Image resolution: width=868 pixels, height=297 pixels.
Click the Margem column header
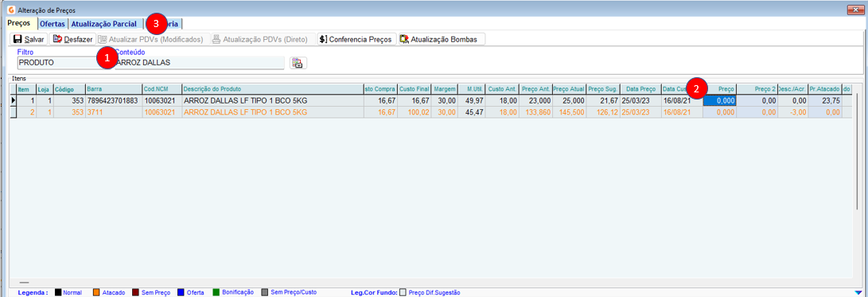(x=445, y=89)
